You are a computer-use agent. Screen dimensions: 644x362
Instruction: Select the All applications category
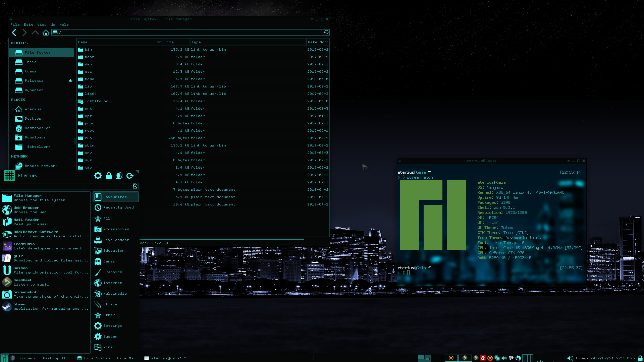click(116, 219)
